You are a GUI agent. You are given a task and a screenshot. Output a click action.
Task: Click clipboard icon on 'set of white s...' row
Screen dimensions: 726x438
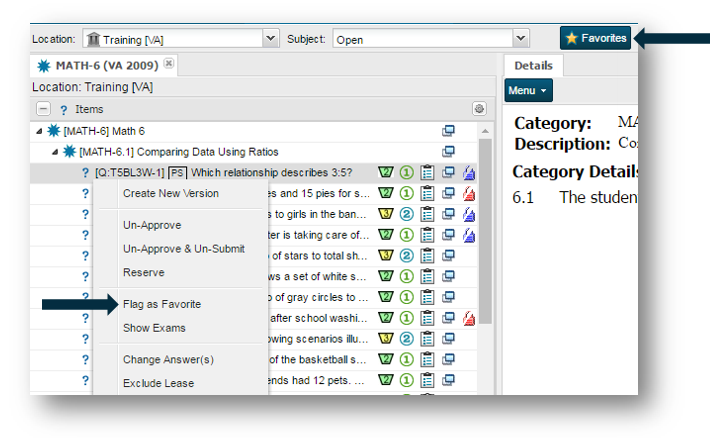pos(427,276)
